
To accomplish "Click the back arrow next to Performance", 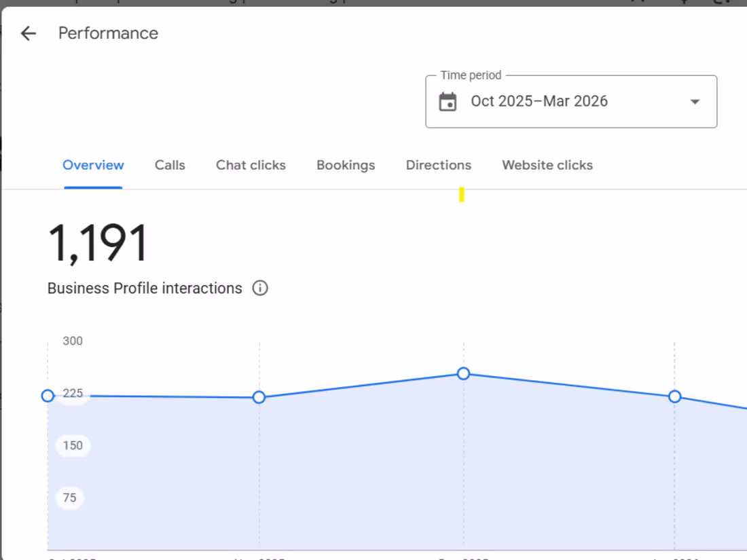I will pyautogui.click(x=28, y=33).
